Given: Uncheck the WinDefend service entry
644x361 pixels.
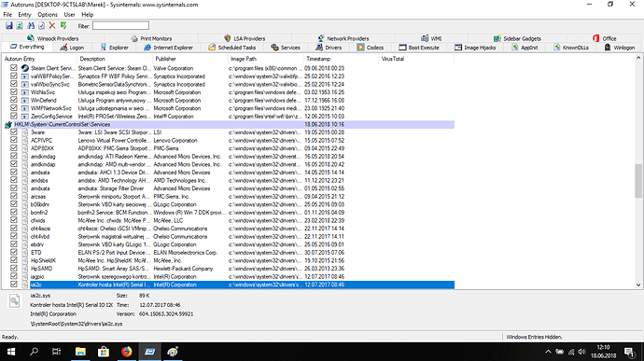Looking at the screenshot, I should (14, 100).
